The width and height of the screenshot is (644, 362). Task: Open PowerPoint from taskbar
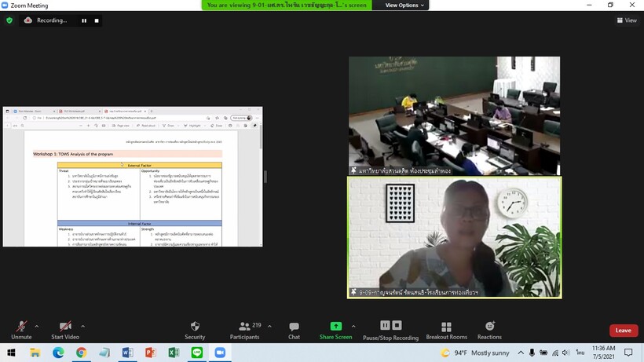[150, 353]
